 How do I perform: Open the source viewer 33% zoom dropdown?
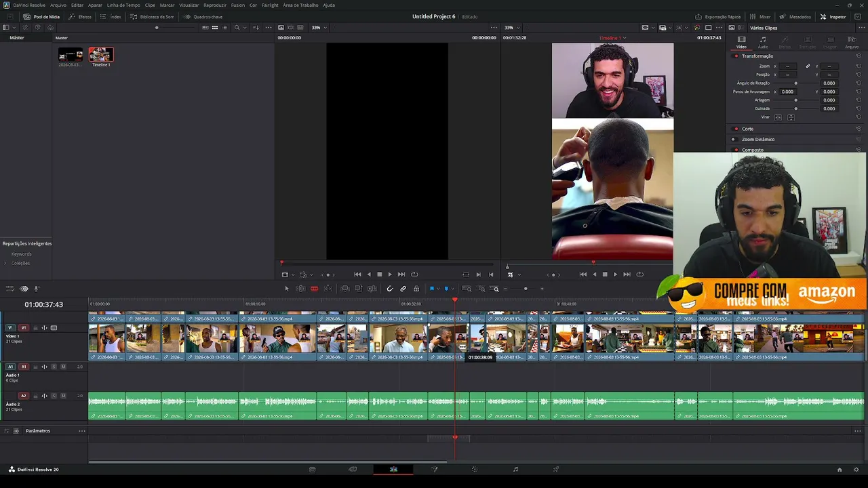[x=319, y=28]
